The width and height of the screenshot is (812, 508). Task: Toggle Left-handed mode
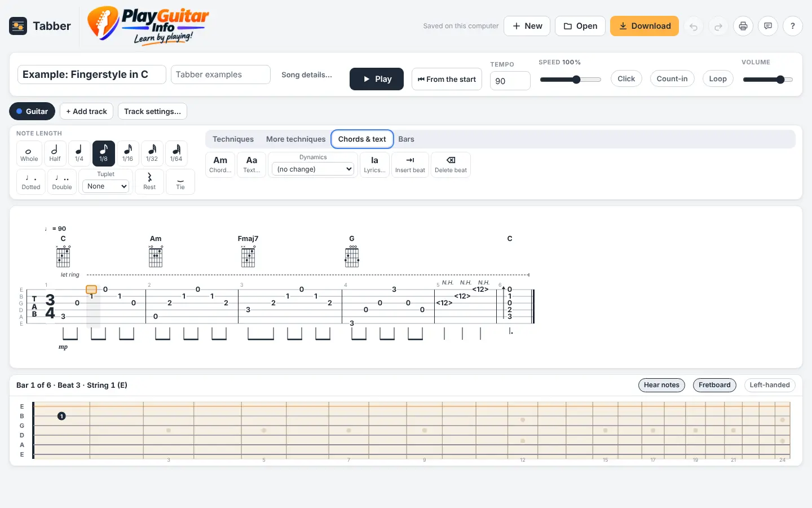(770, 385)
